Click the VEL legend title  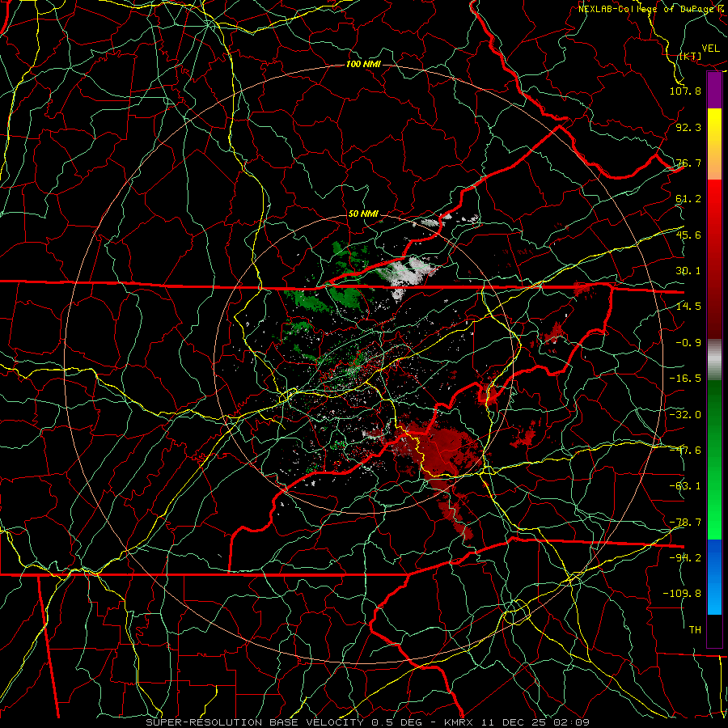[x=711, y=49]
